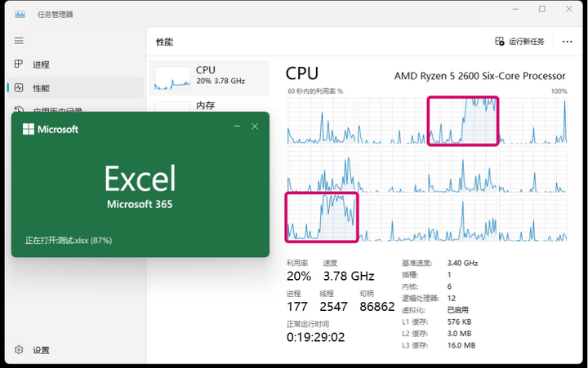The height and width of the screenshot is (368, 588).
Task: Open the three-dot more options menu
Action: tap(566, 41)
